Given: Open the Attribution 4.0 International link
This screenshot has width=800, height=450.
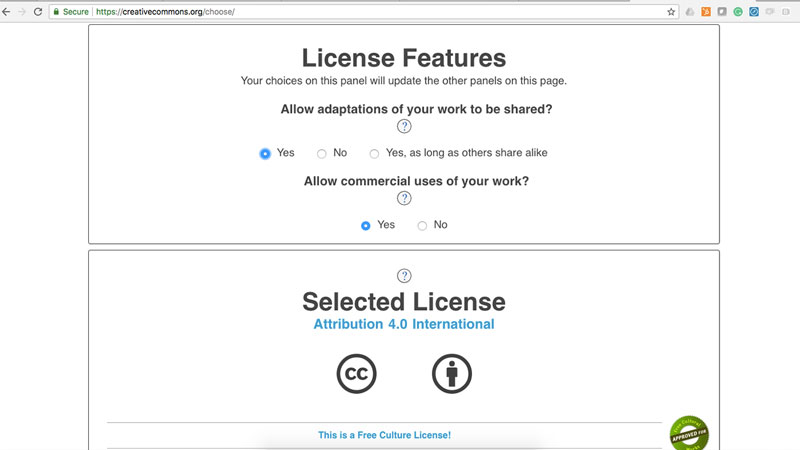Looking at the screenshot, I should pyautogui.click(x=404, y=324).
